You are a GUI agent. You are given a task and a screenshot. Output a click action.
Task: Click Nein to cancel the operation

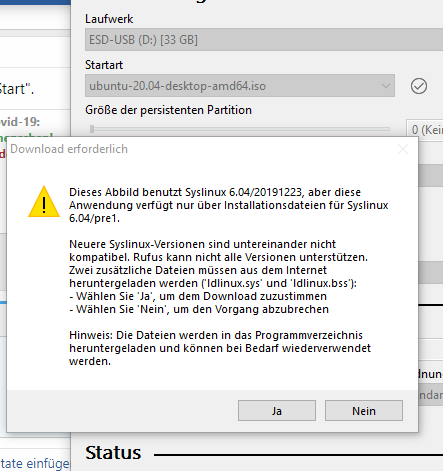364,411
